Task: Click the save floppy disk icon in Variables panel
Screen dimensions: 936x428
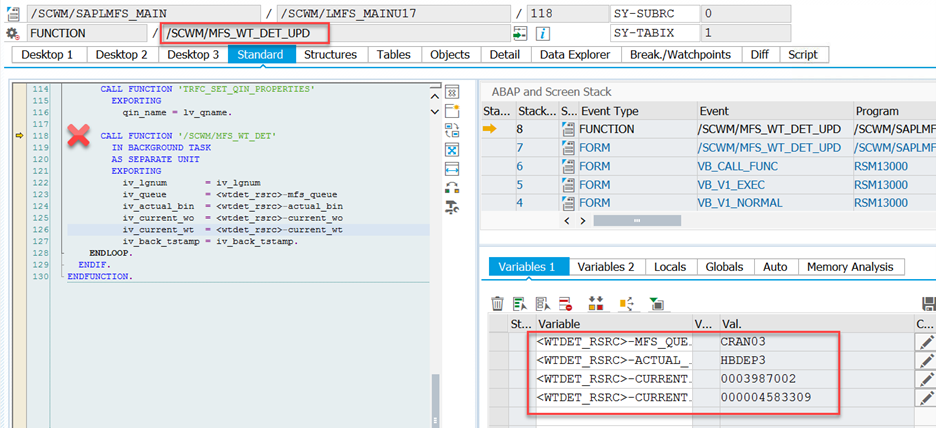Action: [929, 304]
